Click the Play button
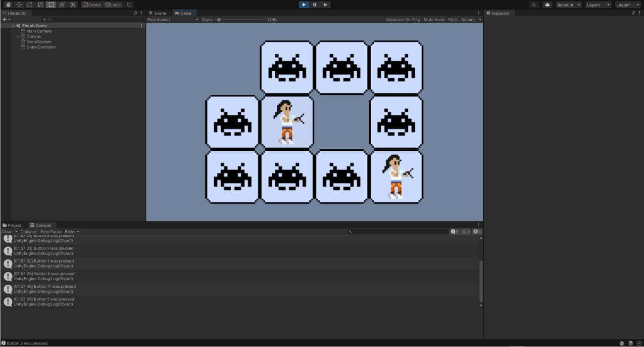Viewport: 644px width, 347px height. tap(304, 4)
